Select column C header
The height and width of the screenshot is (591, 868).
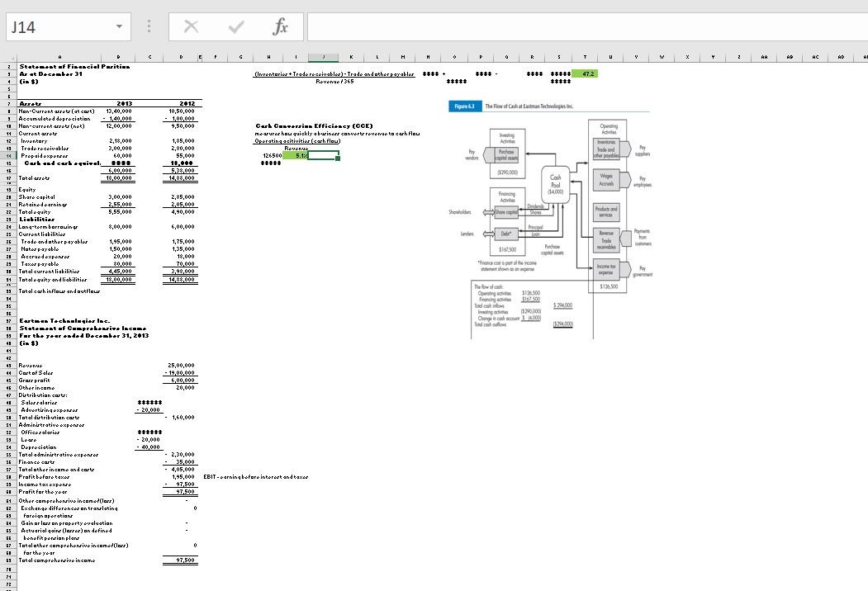point(149,57)
